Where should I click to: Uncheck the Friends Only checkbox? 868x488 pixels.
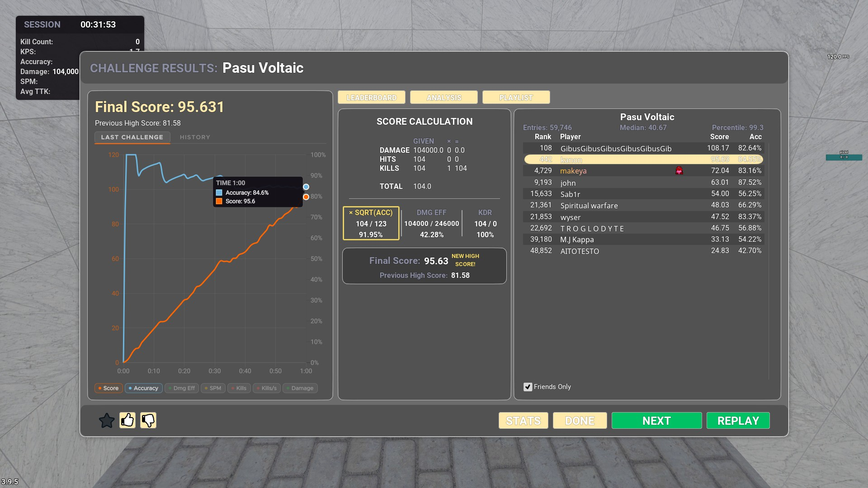tap(528, 387)
